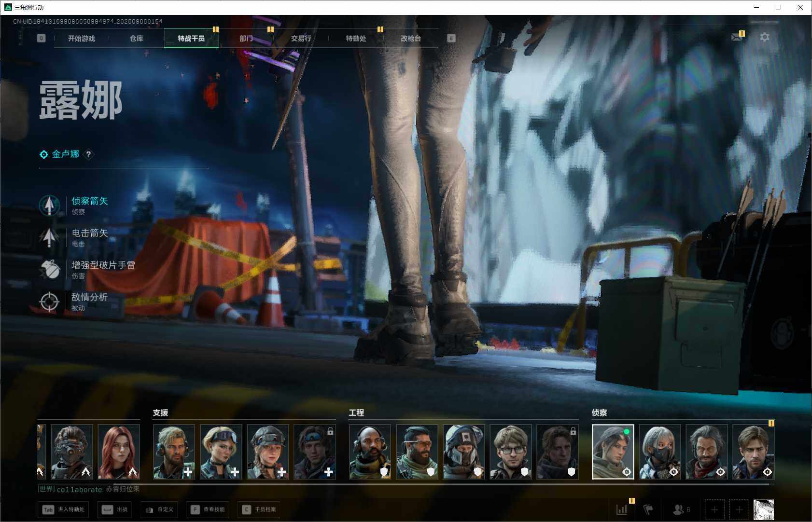
Task: Click the 支援 class header
Action: [160, 413]
